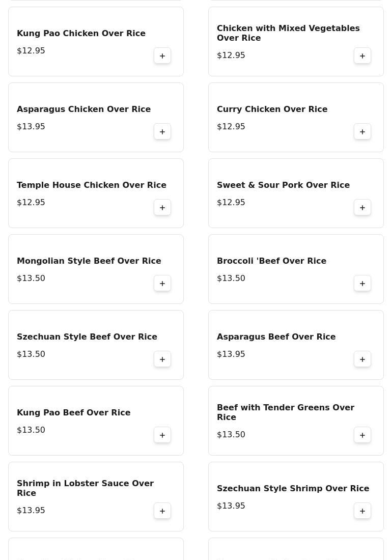The height and width of the screenshot is (560, 392).
Task: Add Shrimp in Lobster Sauce Over Rice
Action: click(162, 511)
